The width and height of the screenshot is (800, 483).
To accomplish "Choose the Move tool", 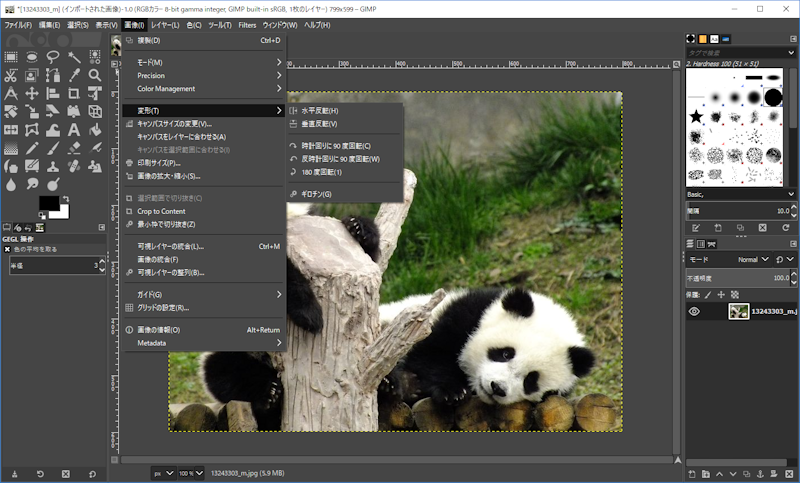I will point(32,93).
